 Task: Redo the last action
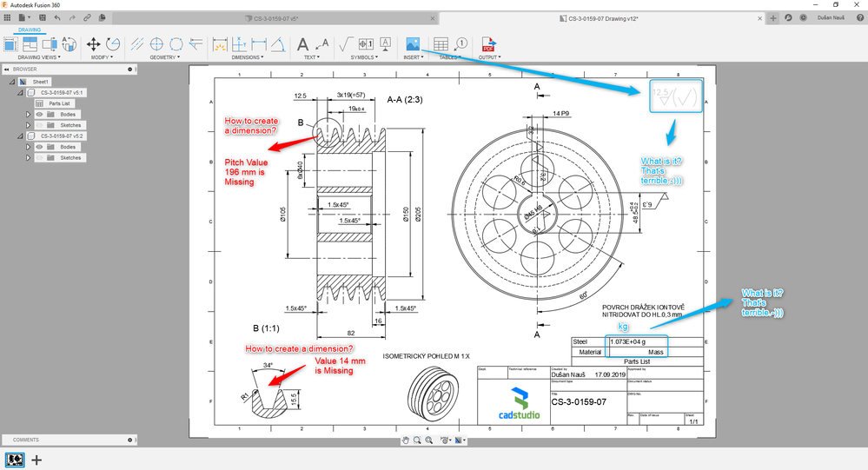(72, 17)
